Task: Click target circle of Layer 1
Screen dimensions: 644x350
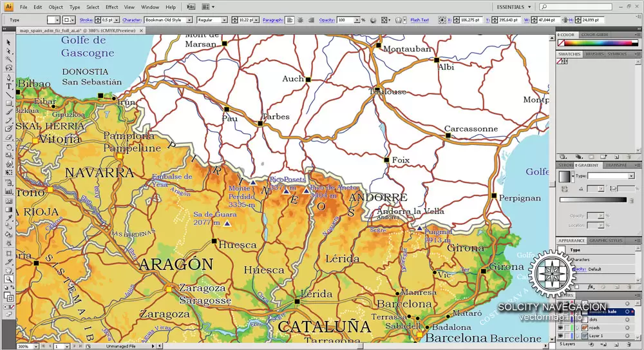Action: (x=627, y=336)
